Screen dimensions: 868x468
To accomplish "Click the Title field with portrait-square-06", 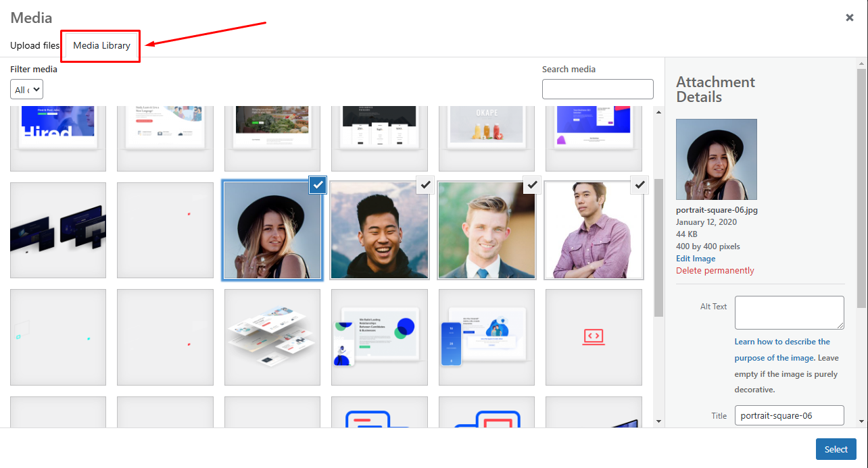I will tap(790, 415).
